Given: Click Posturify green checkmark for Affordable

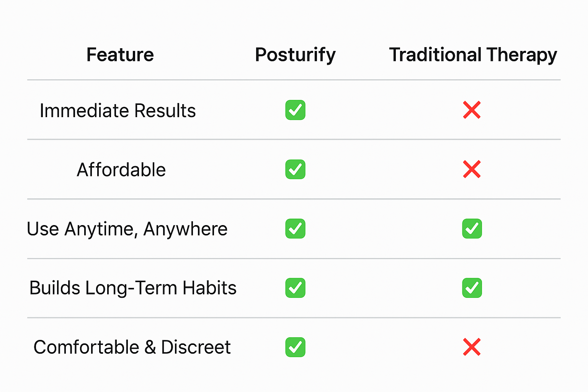Looking at the screenshot, I should [x=295, y=169].
